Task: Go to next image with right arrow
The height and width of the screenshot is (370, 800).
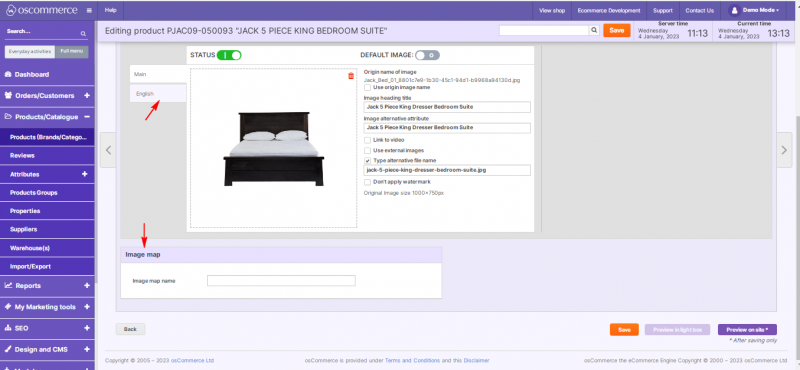Action: tap(784, 150)
